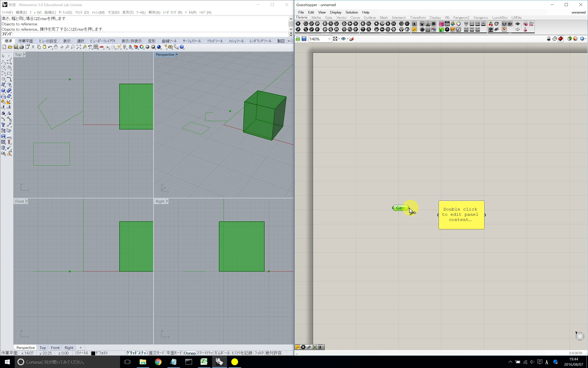This screenshot has height=368, width=588.
Task: Click the Zoom Extents icon in Rhino
Action: (79, 47)
